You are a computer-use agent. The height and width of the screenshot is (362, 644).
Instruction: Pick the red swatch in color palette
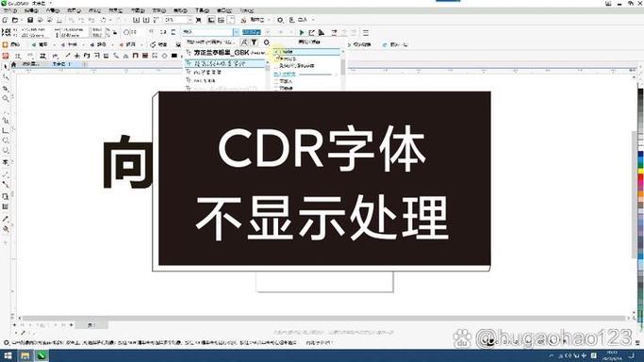(x=640, y=178)
